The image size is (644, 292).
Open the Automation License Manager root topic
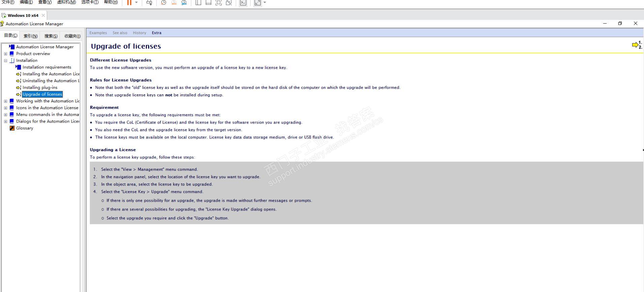pyautogui.click(x=45, y=47)
